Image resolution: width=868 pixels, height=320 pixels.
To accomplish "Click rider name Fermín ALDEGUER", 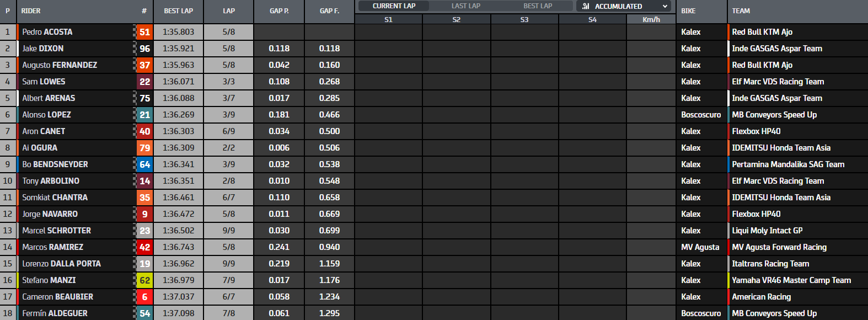I will (55, 313).
